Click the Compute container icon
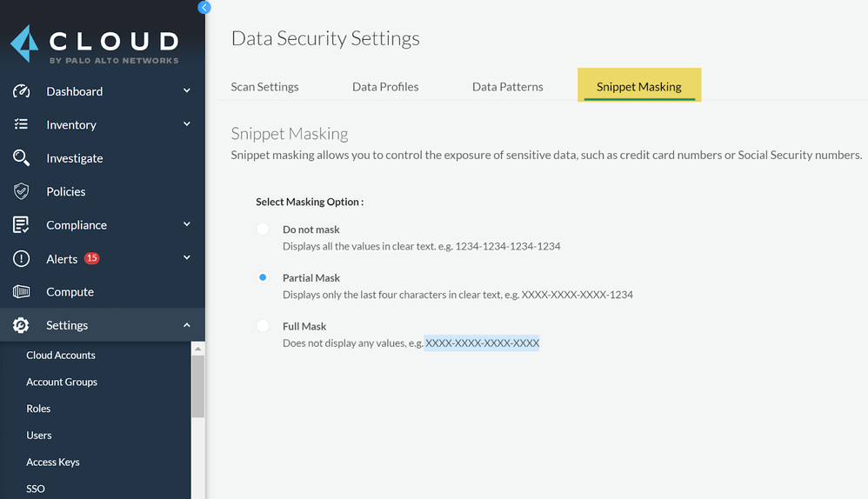The width and height of the screenshot is (868, 499). [x=22, y=292]
